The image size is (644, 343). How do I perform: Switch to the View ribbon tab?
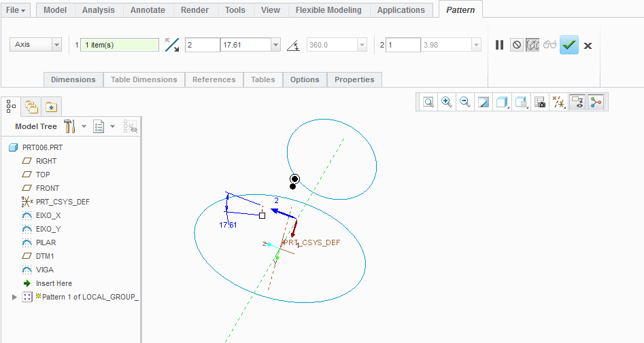[x=270, y=10]
